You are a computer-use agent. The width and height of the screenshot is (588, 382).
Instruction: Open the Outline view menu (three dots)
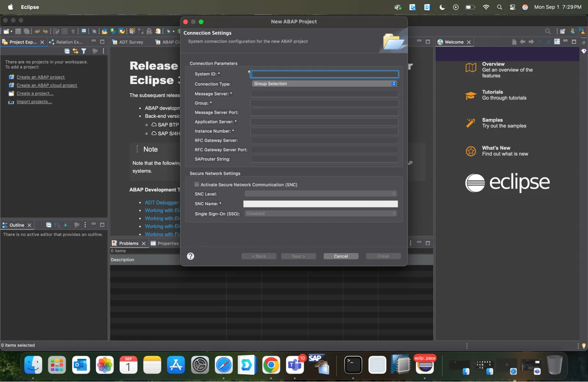[x=85, y=225]
